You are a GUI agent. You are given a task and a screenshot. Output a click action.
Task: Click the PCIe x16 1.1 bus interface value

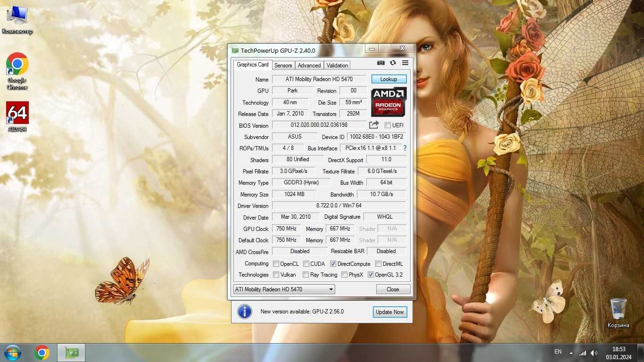click(x=371, y=148)
